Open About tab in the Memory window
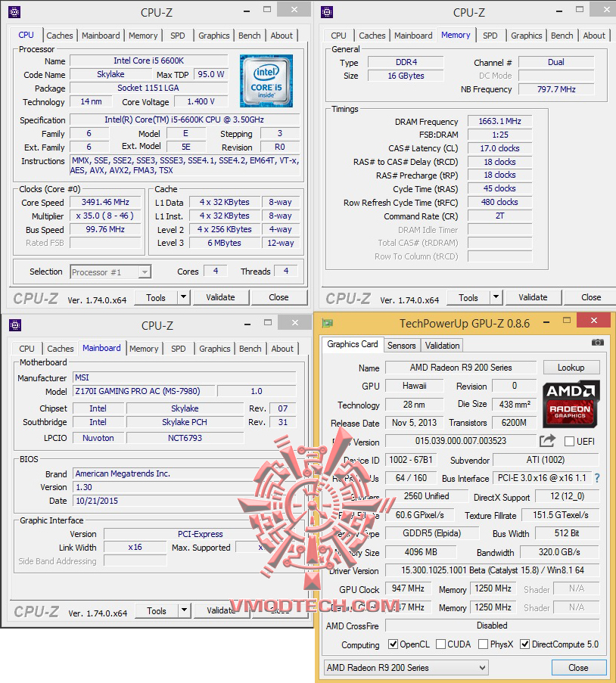Viewport: 616px width, 683px height. point(594,36)
